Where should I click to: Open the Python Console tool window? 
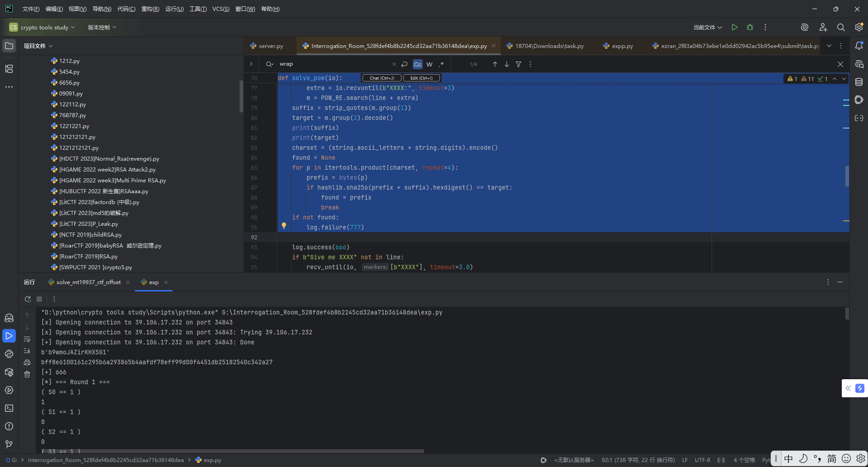(x=9, y=354)
